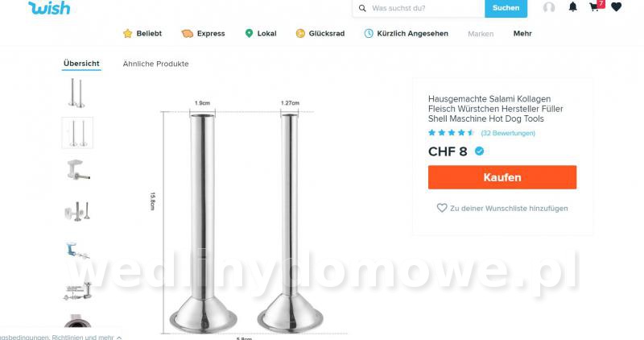Screen dimensions: 644x340
Task: Open the Wish logo homepage
Action: click(x=49, y=8)
